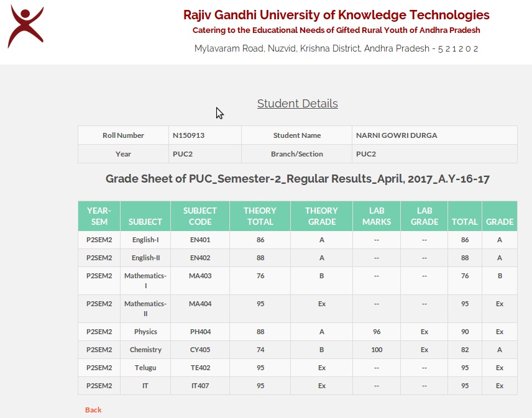Screen dimensions: 532x418
Task: Click the Physics subject row cell
Action: click(145, 332)
